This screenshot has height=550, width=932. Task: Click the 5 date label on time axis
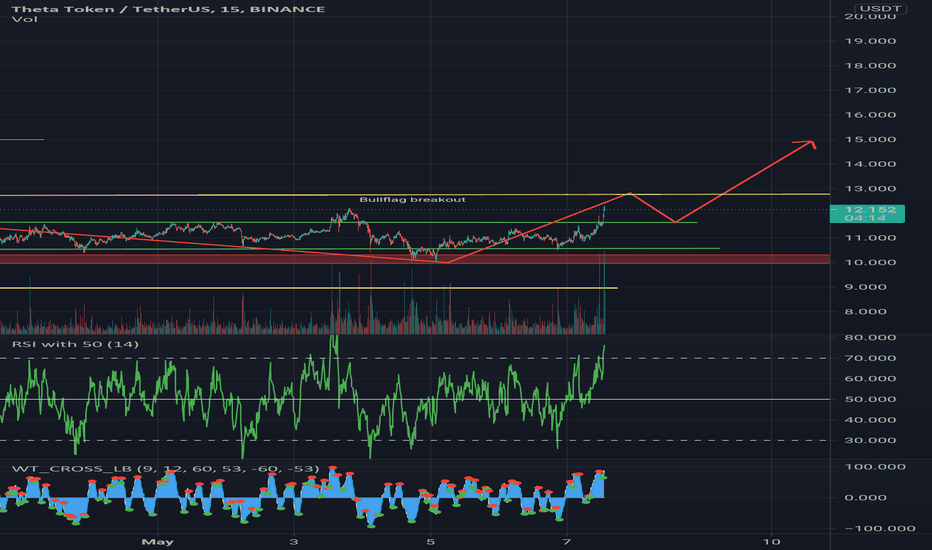pos(430,542)
